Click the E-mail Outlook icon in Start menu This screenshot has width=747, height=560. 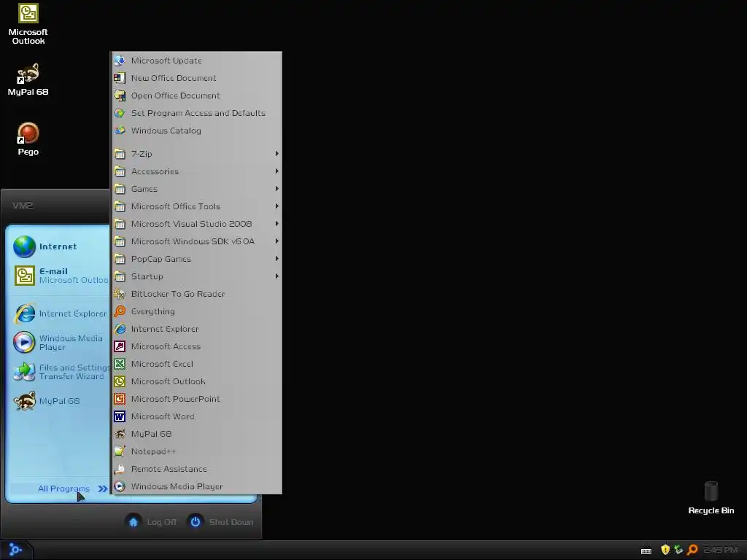click(x=24, y=276)
